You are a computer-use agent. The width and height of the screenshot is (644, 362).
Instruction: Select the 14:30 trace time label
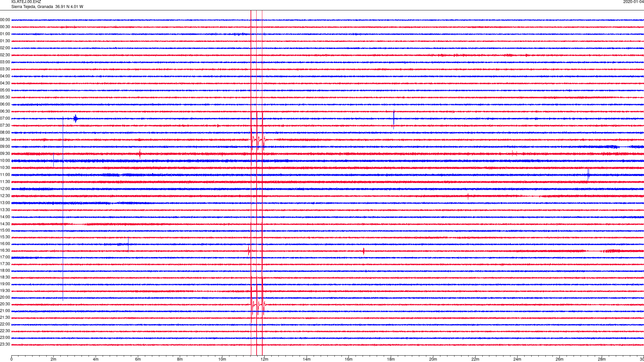click(5, 224)
